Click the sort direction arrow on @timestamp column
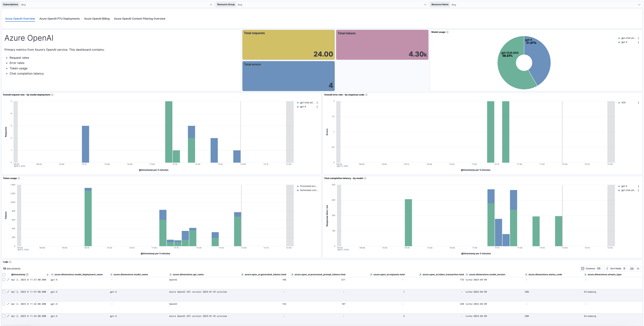This screenshot has height=326, width=644. [x=48, y=275]
